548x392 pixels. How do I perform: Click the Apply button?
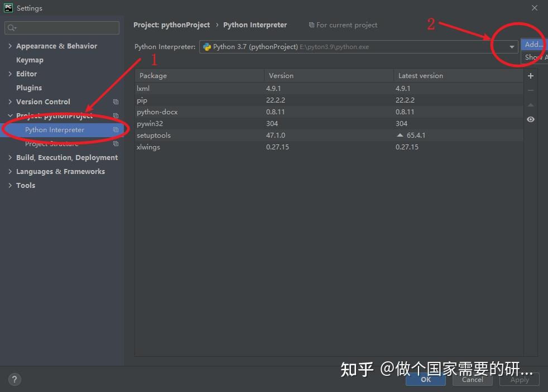pyautogui.click(x=520, y=379)
